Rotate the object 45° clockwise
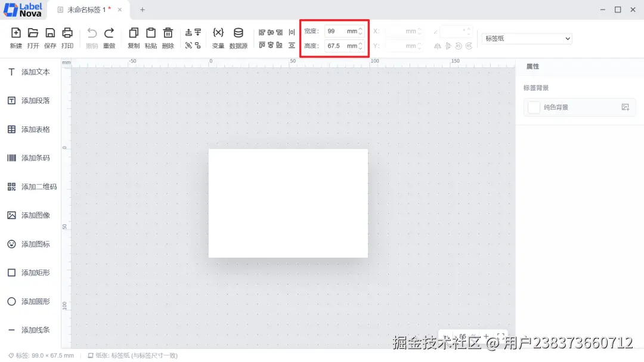The height and width of the screenshot is (362, 644). click(469, 46)
